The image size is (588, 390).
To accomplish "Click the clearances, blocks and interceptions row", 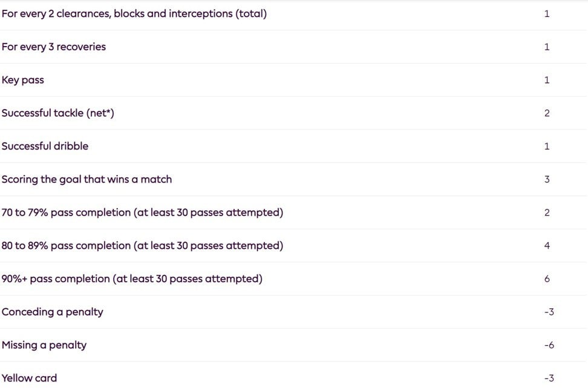I will [x=293, y=14].
